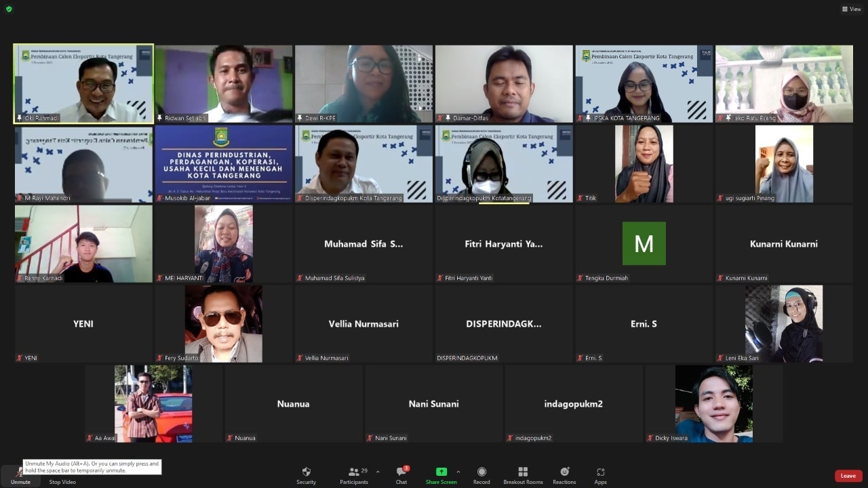Select Oki Rahmadi's video tile
The width and height of the screenshot is (868, 488).
[84, 83]
